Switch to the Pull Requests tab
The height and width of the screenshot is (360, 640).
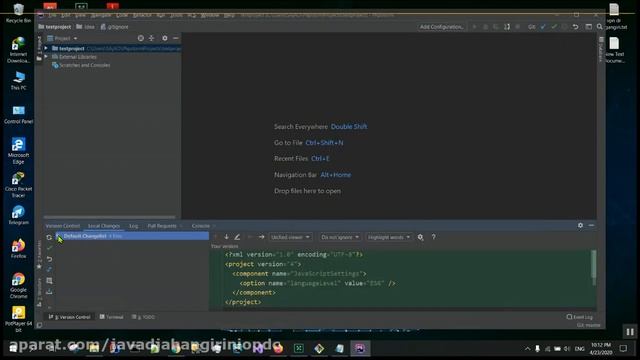[x=162, y=226]
